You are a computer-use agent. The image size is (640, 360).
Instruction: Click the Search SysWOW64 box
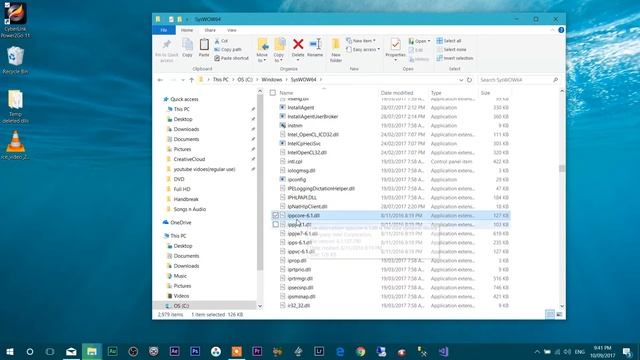[518, 80]
